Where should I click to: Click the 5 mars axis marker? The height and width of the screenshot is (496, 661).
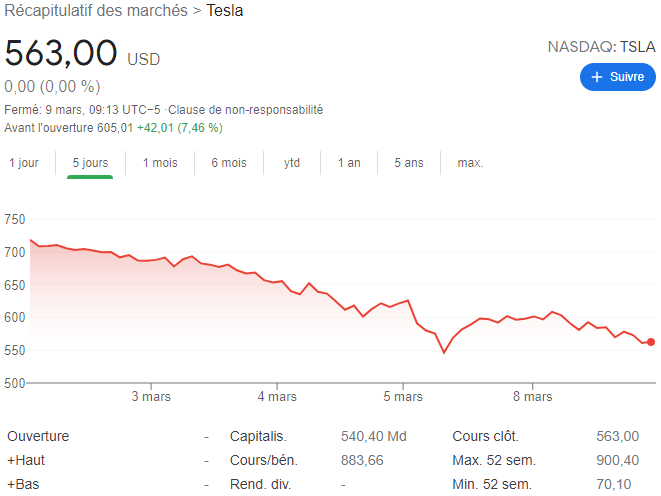(x=403, y=397)
